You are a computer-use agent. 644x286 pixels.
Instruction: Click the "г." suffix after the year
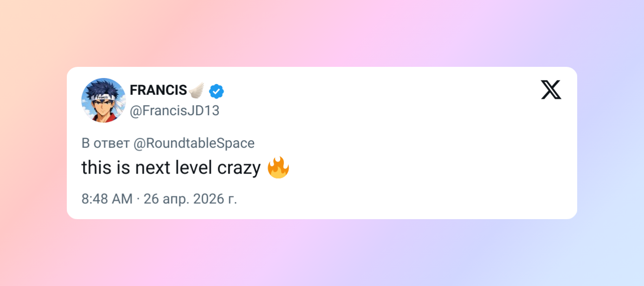coord(232,199)
